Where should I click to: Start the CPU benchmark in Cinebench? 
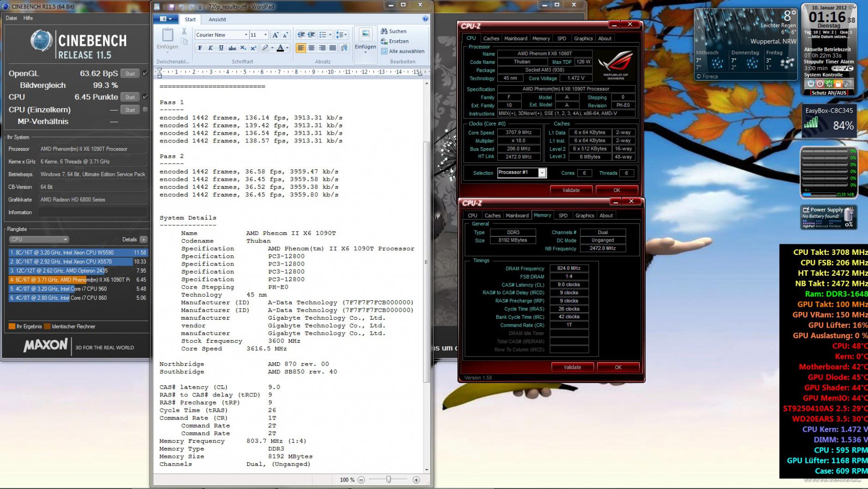click(x=130, y=97)
